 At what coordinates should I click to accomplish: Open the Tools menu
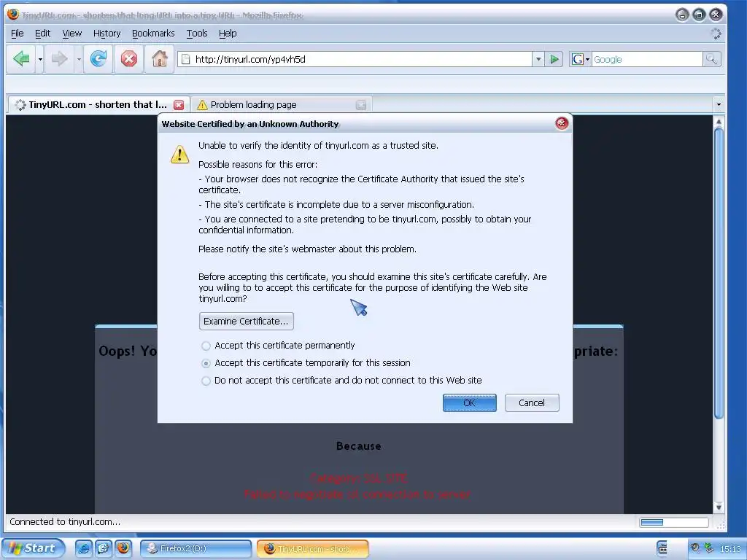pos(197,34)
